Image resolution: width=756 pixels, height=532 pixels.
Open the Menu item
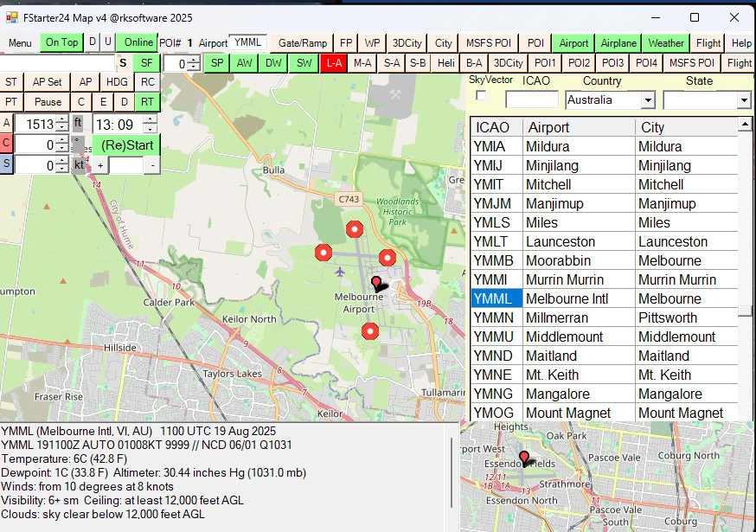pyautogui.click(x=22, y=42)
